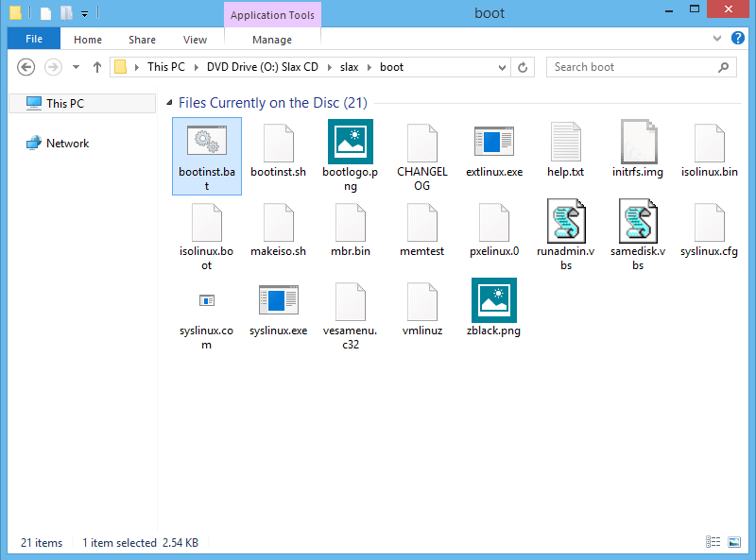Open the File menu

[34, 40]
